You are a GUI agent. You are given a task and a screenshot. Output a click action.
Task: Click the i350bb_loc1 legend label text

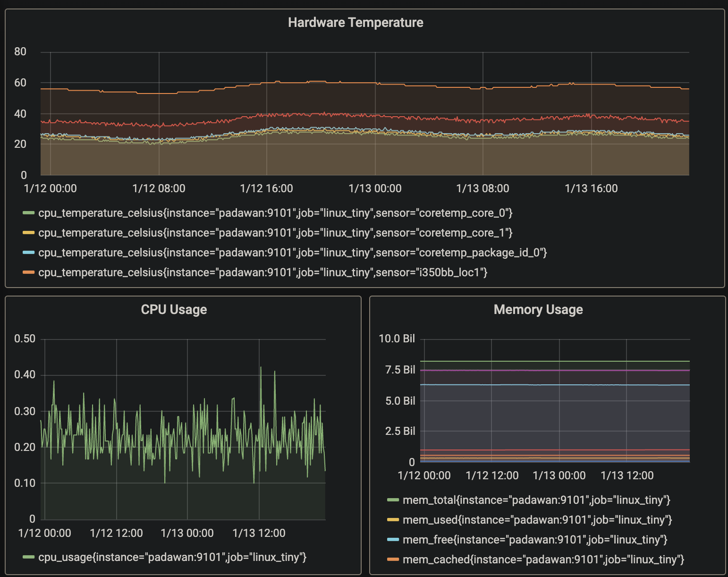[262, 272]
